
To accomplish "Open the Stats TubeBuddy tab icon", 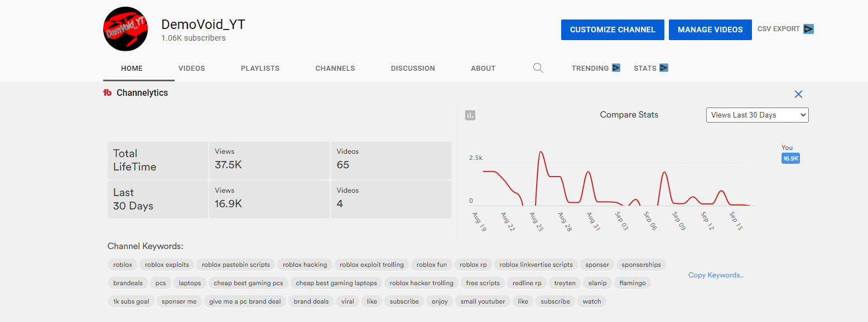I will 663,68.
